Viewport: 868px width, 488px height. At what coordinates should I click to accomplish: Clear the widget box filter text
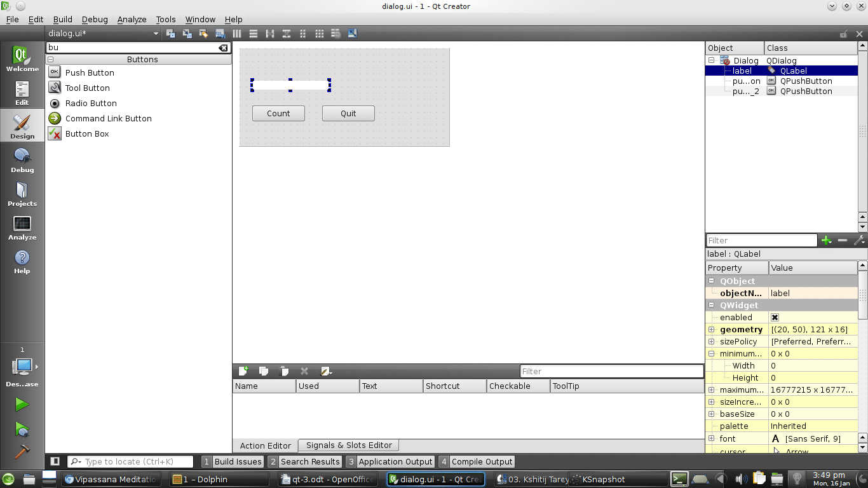(x=223, y=48)
